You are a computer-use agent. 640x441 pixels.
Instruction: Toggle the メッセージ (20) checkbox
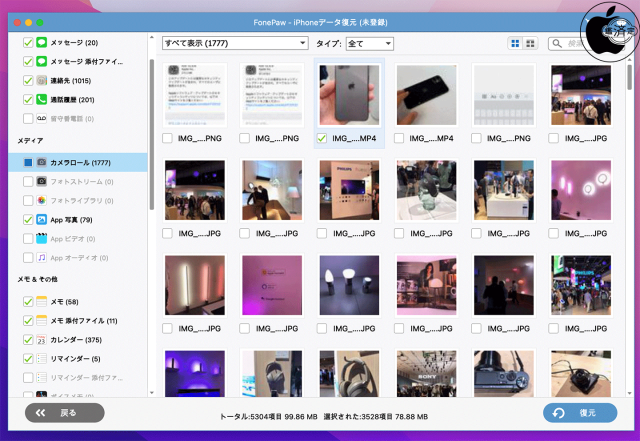coord(28,42)
